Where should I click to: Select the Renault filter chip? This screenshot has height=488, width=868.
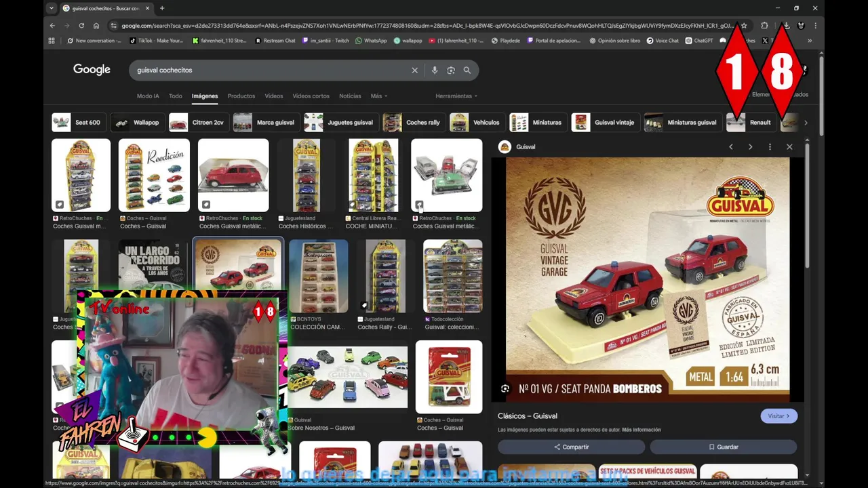(x=751, y=123)
